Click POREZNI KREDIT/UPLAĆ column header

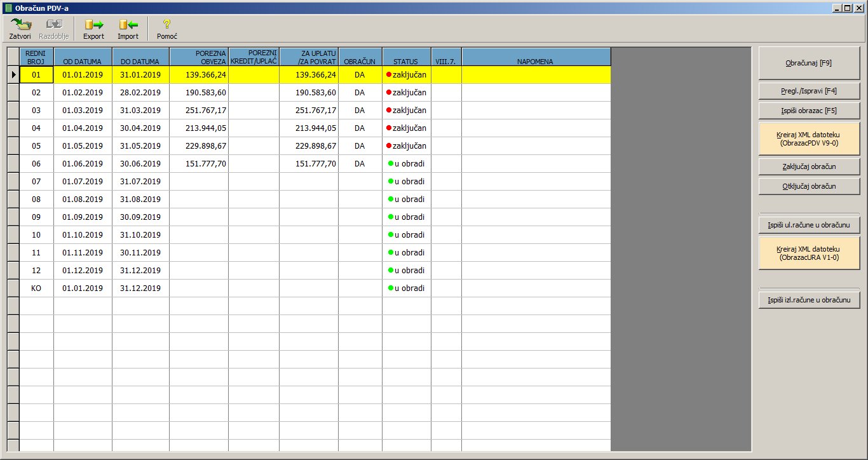(254, 57)
